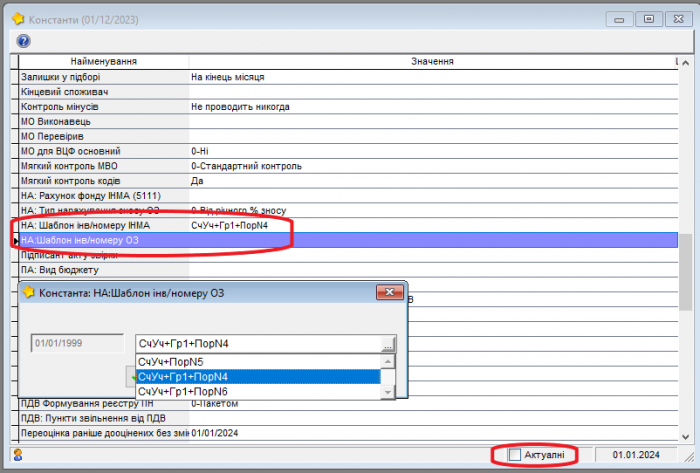
Task: Minimize the Константи window
Action: [x=621, y=17]
